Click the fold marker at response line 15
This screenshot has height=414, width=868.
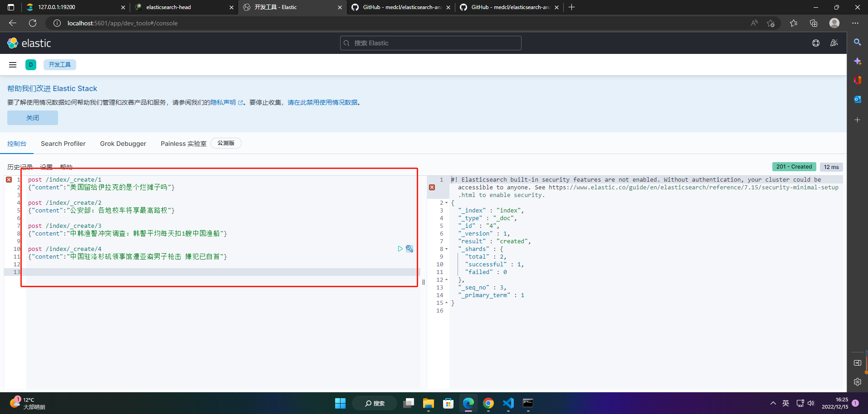coord(446,303)
